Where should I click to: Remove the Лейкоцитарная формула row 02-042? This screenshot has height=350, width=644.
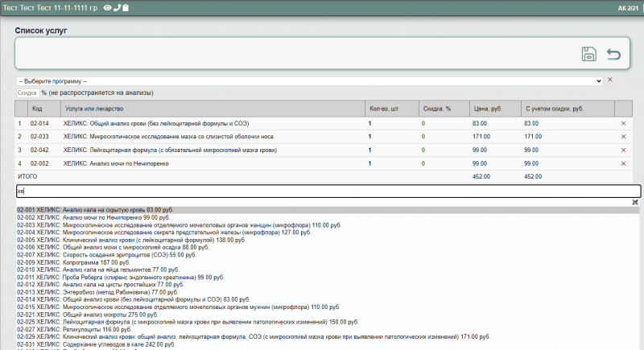click(623, 150)
